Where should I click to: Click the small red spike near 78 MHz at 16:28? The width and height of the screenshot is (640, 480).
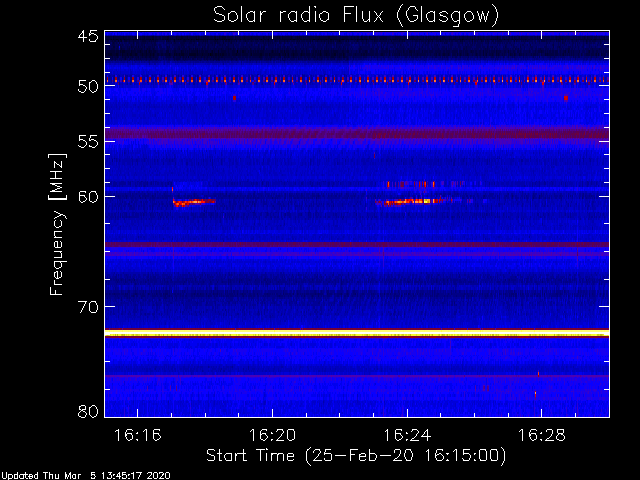click(x=536, y=394)
